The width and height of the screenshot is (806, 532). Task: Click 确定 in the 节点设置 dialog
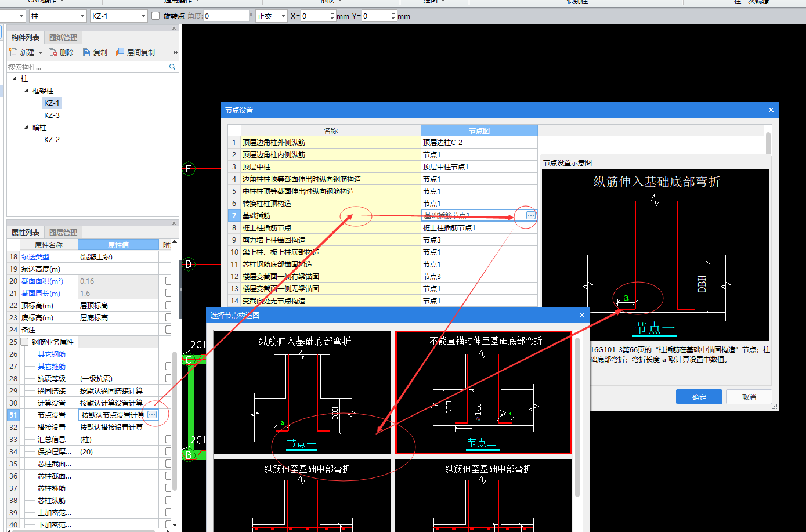[x=699, y=397]
